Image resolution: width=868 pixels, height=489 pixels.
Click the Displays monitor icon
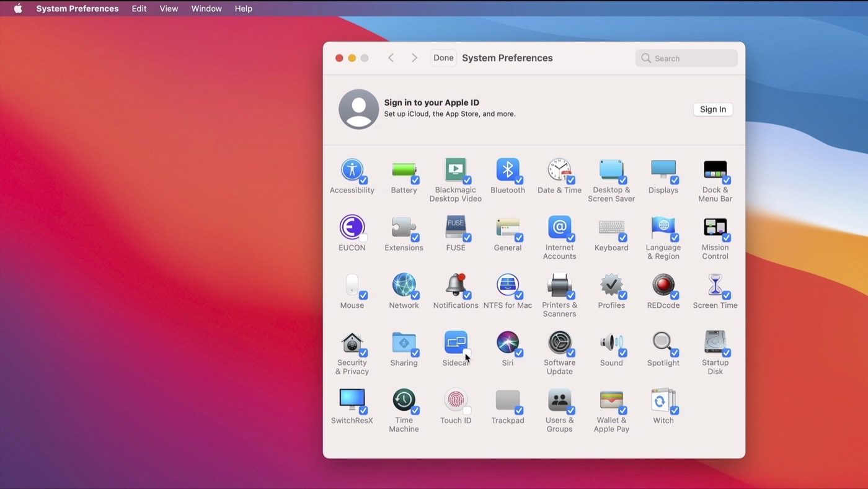pyautogui.click(x=663, y=169)
